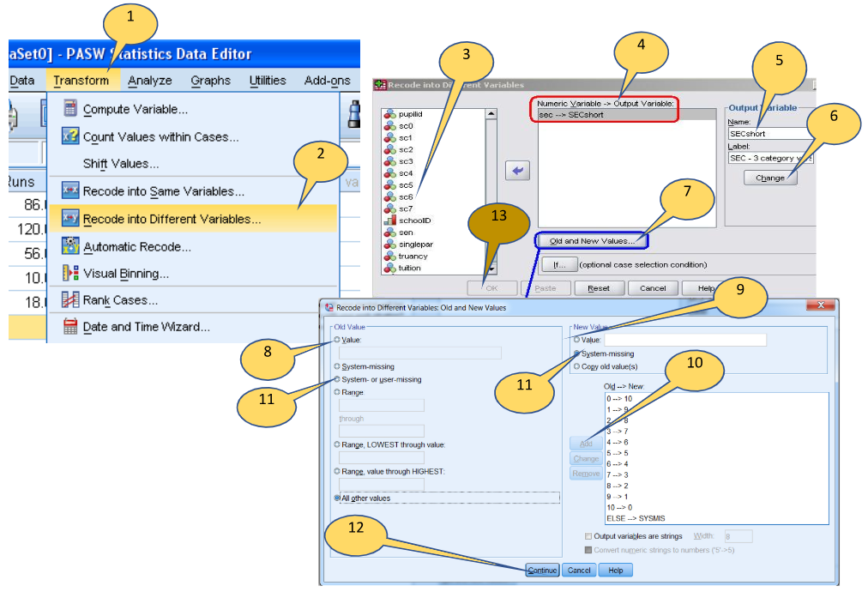Click the New Value text field
The height and width of the screenshot is (598, 868).
point(685,340)
